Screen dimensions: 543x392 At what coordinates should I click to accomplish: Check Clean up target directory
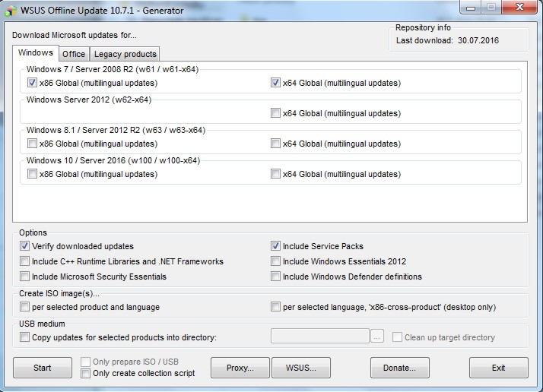[397, 337]
